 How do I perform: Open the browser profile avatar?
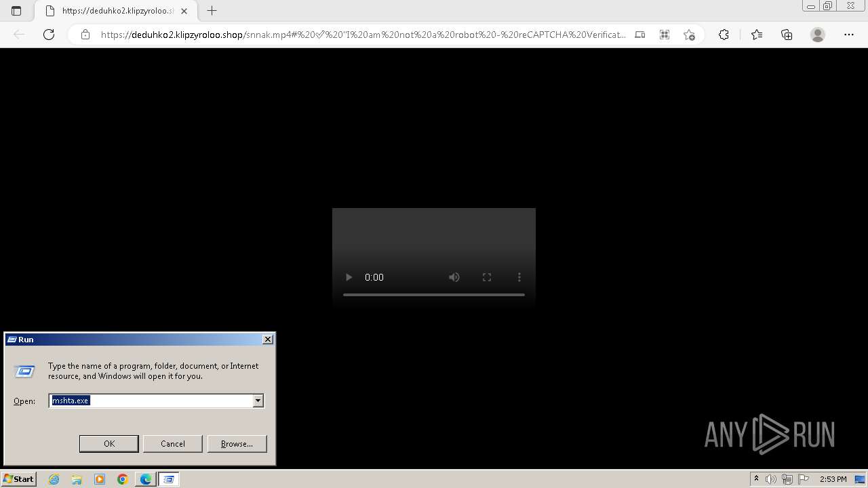click(x=818, y=35)
